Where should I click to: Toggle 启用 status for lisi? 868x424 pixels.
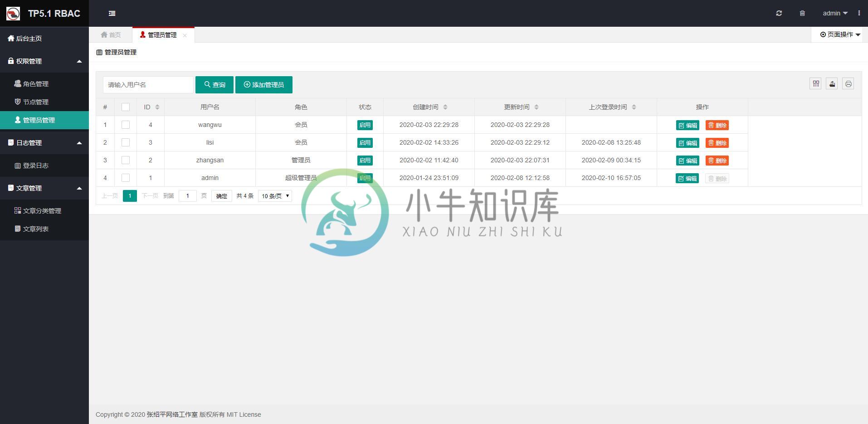365,142
